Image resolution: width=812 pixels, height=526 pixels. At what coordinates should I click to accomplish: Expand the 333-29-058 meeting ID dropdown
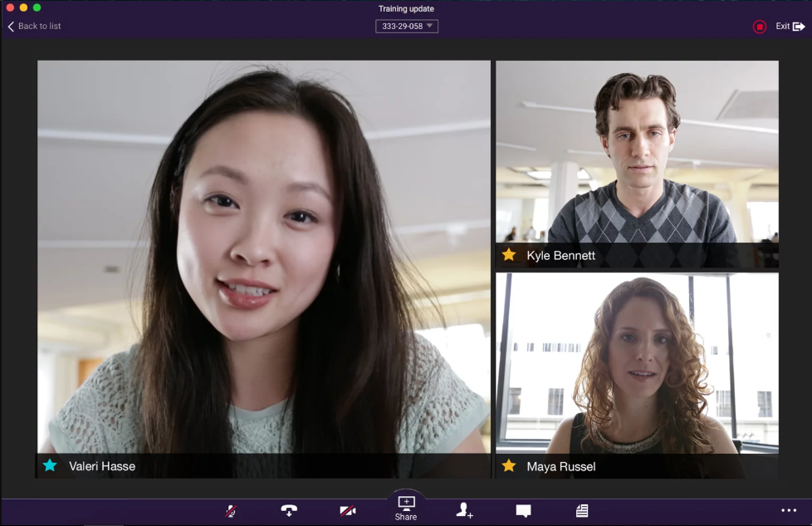pyautogui.click(x=407, y=27)
